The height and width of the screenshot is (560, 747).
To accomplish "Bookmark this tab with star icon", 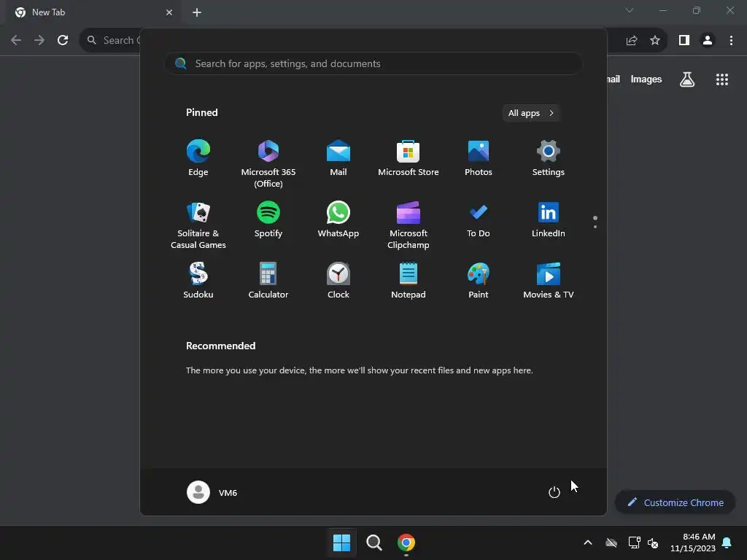I will click(x=655, y=41).
